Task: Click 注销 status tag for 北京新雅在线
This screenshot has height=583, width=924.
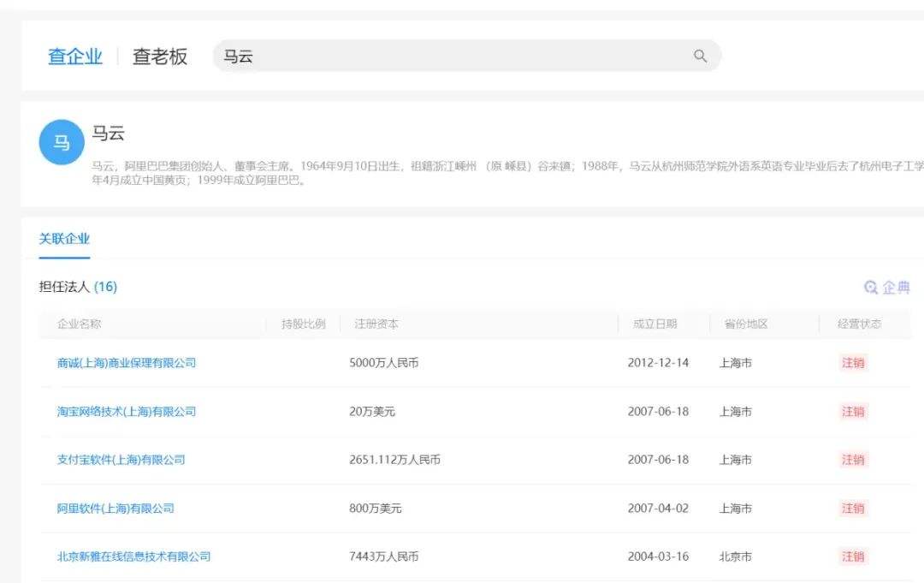Action: (x=853, y=556)
